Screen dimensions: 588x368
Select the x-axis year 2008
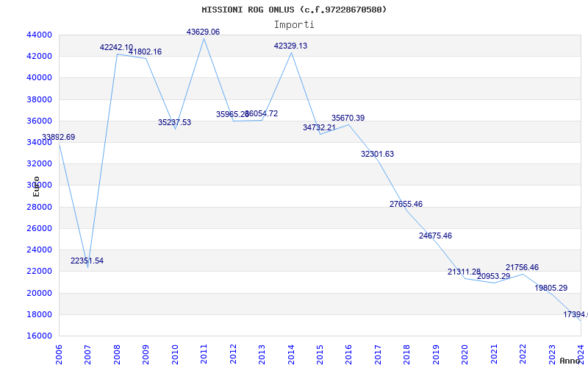coord(117,355)
